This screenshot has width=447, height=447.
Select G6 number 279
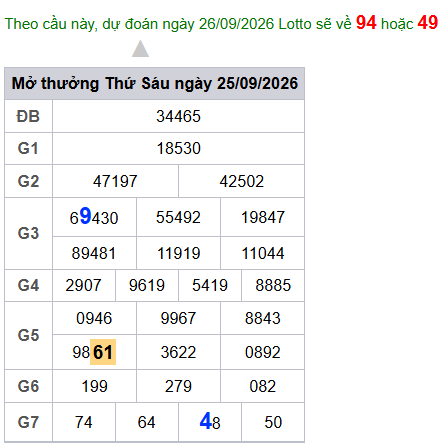[178, 386]
